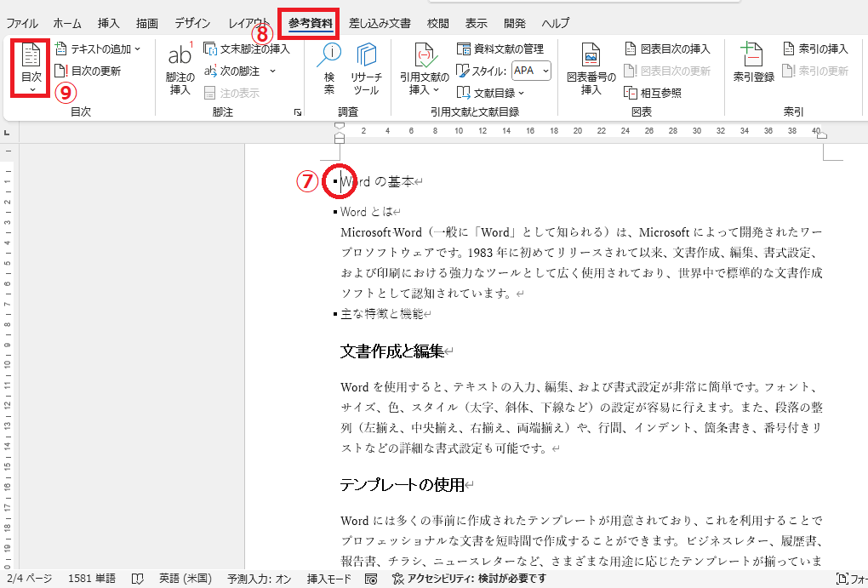Switch to the 校閲 tab
Viewport: 868px width, 588px height.
point(438,23)
